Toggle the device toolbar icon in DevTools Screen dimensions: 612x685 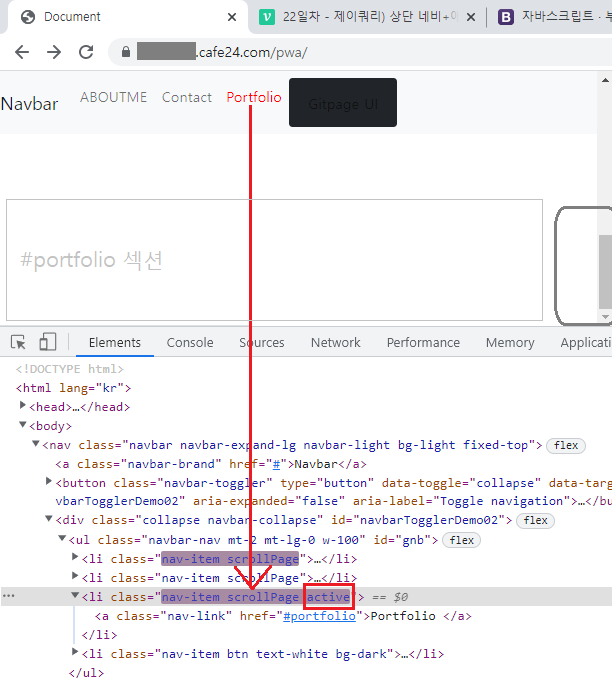pyautogui.click(x=48, y=342)
